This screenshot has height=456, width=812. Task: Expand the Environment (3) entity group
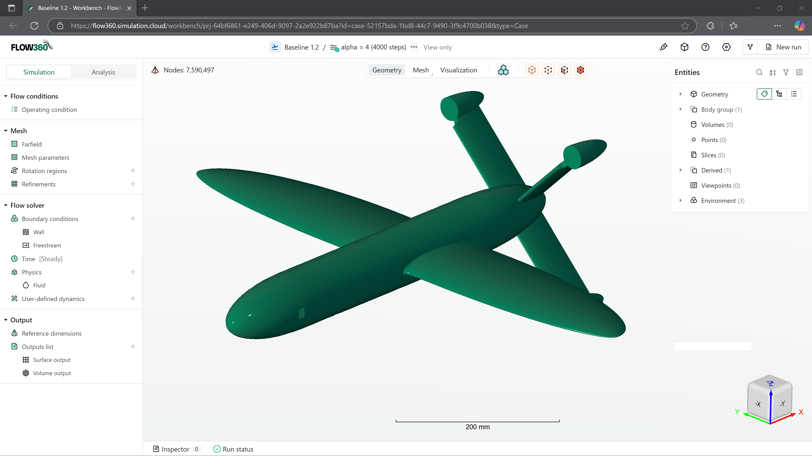681,201
